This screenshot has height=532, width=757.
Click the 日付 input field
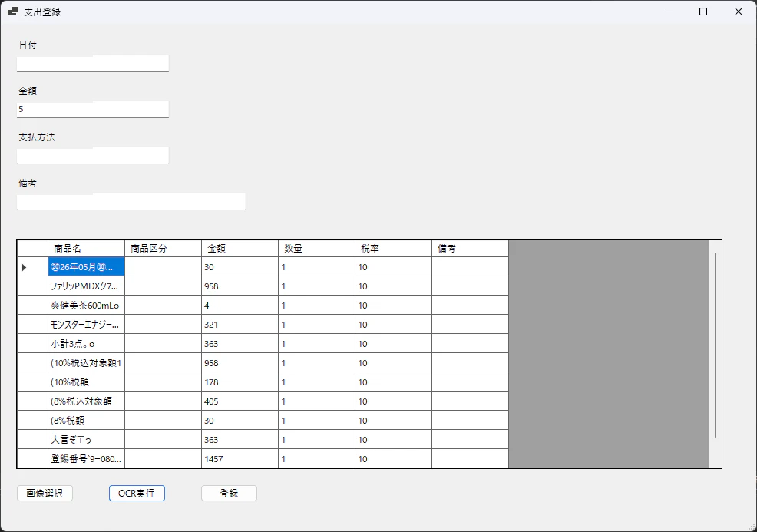(x=93, y=63)
